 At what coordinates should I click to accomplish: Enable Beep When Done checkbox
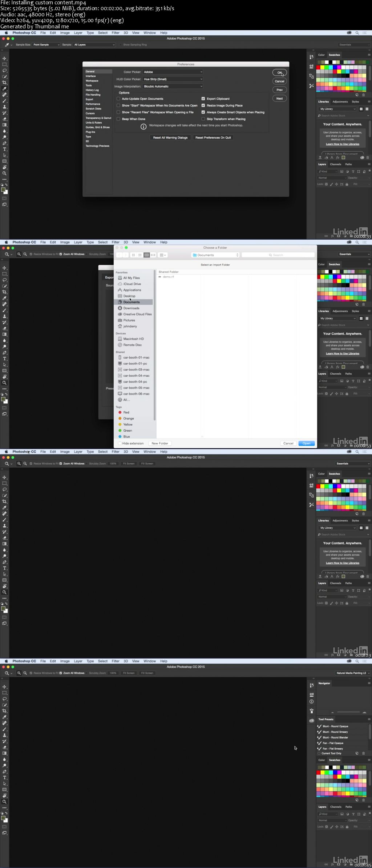coord(118,119)
